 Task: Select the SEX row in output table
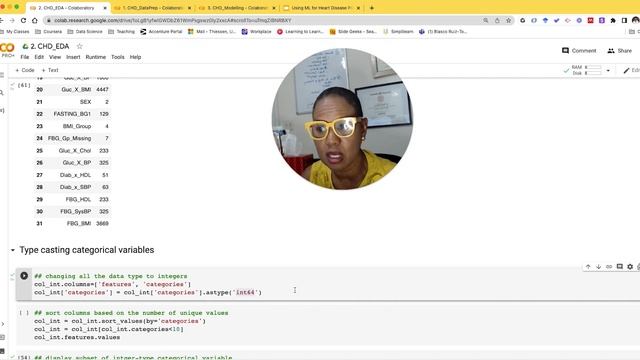coord(73,102)
